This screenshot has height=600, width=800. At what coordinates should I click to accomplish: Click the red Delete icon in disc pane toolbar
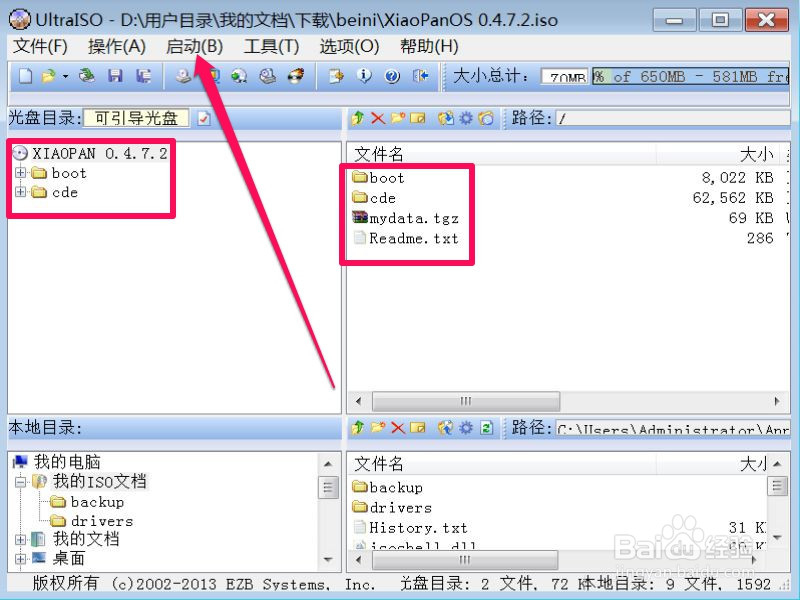(378, 118)
